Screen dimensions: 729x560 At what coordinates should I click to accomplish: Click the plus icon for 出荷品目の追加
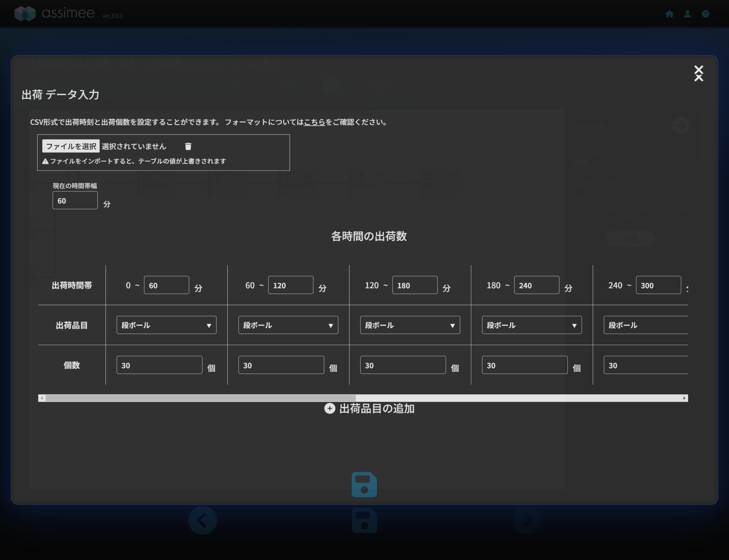coord(330,408)
